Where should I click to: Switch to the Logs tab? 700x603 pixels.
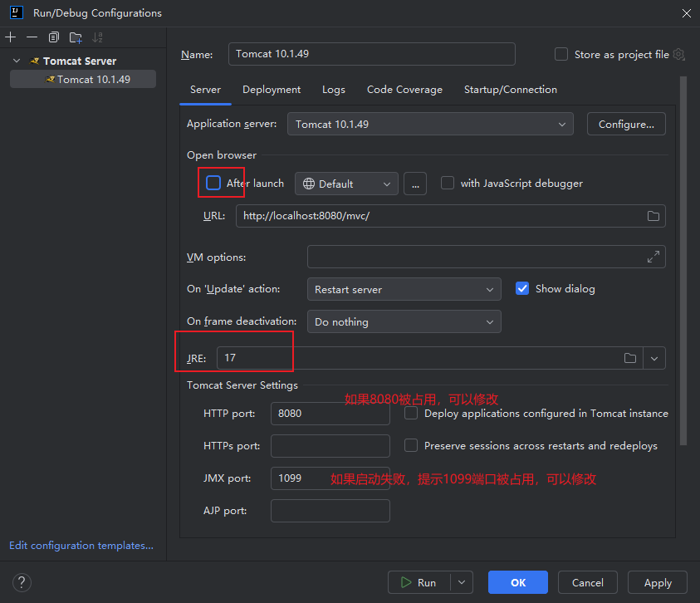[x=334, y=90]
